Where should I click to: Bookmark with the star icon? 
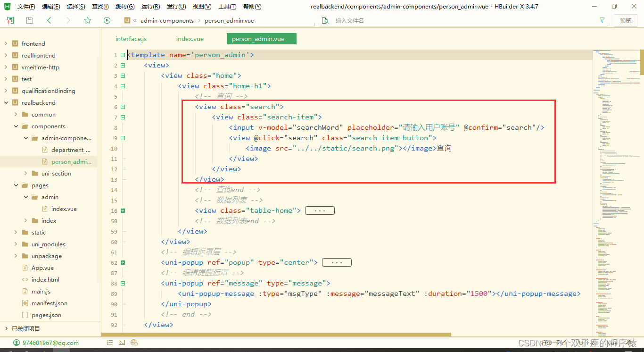point(88,20)
